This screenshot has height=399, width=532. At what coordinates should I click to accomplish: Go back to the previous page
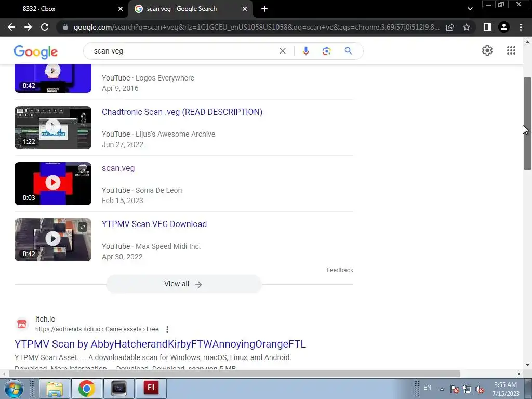(11, 27)
